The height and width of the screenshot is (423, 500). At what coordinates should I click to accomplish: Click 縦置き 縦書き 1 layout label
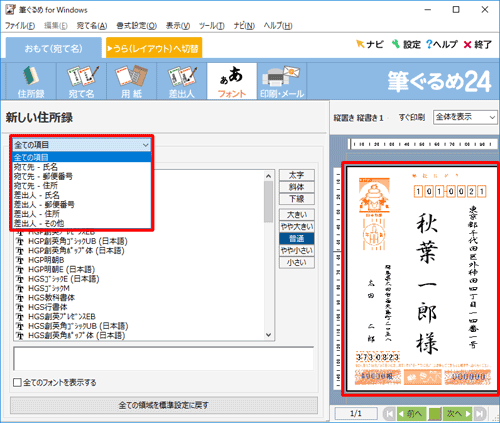tap(358, 118)
